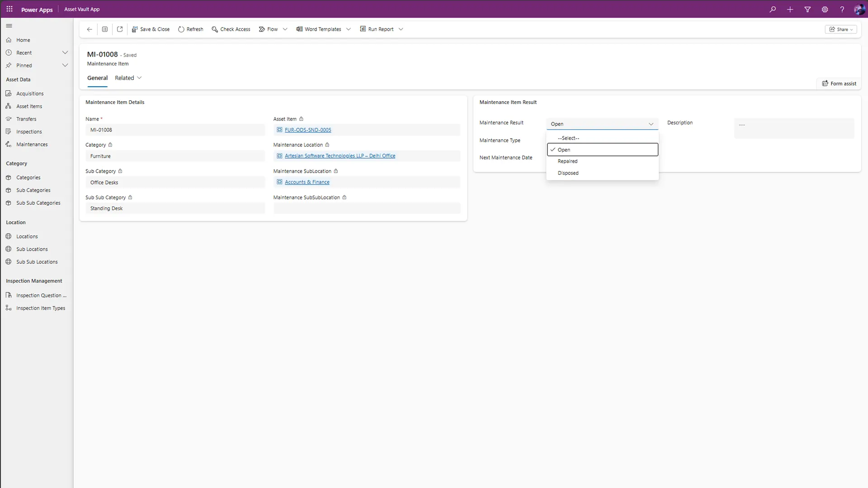Viewport: 868px width, 488px height.
Task: Open the settings gear icon
Action: coord(825,9)
